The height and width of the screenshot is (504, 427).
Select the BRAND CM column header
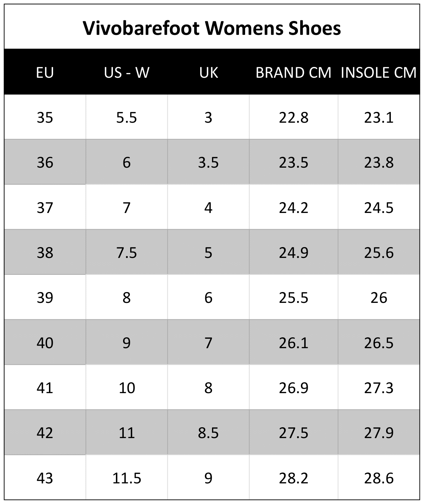[293, 72]
